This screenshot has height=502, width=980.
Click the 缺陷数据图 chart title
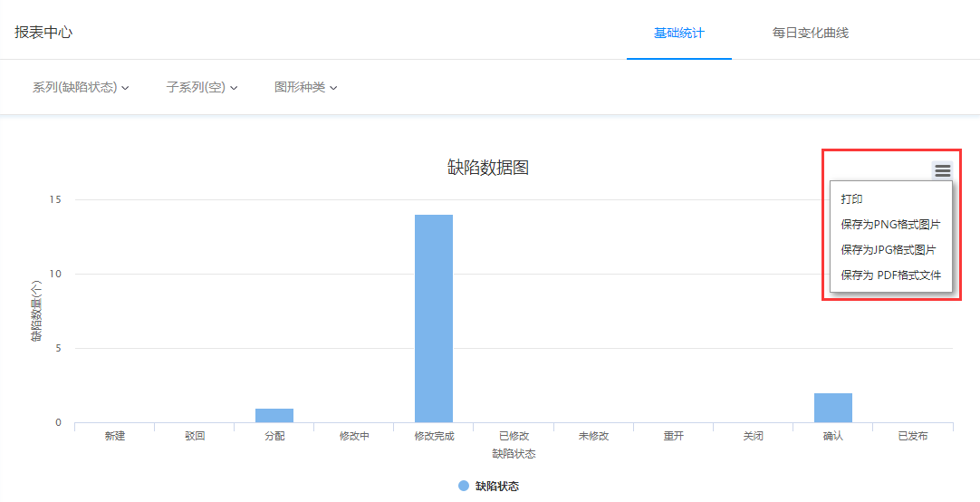(x=488, y=168)
